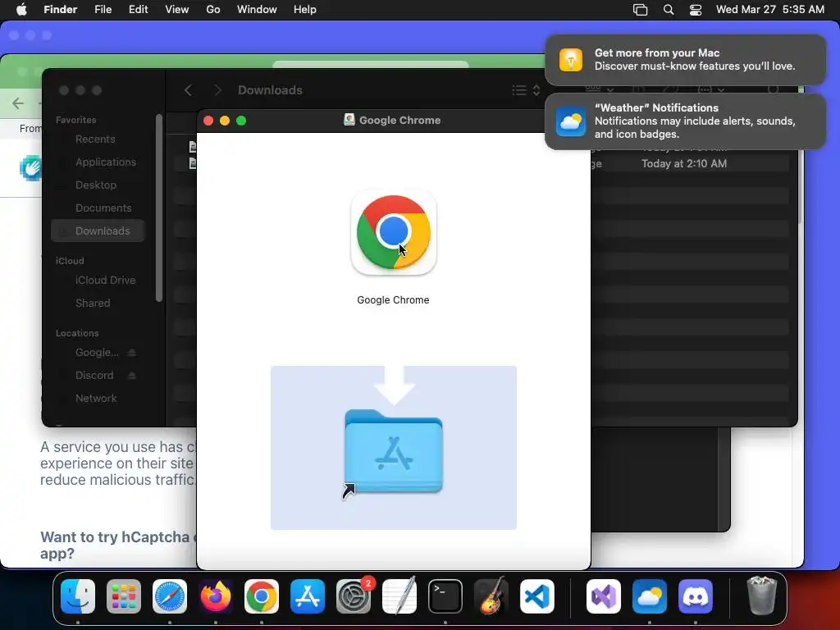The image size is (840, 630).
Task: Open the File menu
Action: (x=103, y=10)
